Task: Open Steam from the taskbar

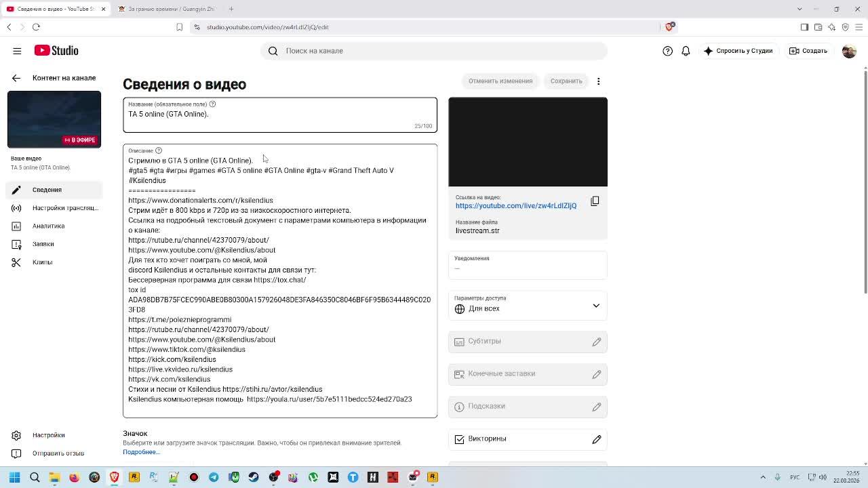Action: (x=254, y=477)
